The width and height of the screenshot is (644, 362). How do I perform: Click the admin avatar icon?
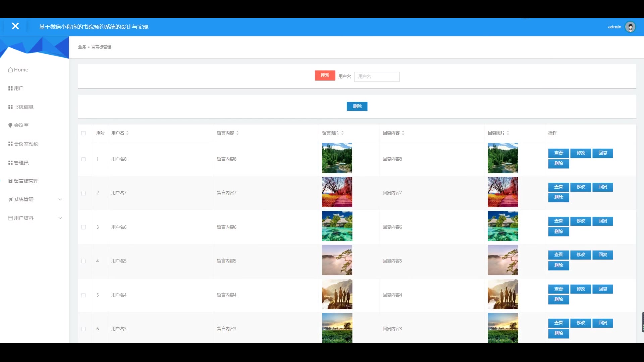tap(630, 27)
